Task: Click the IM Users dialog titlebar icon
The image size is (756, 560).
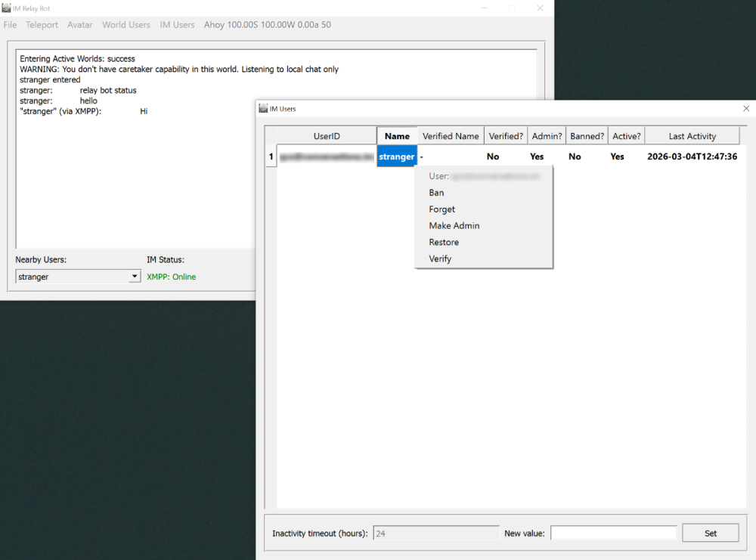Action: (262, 108)
